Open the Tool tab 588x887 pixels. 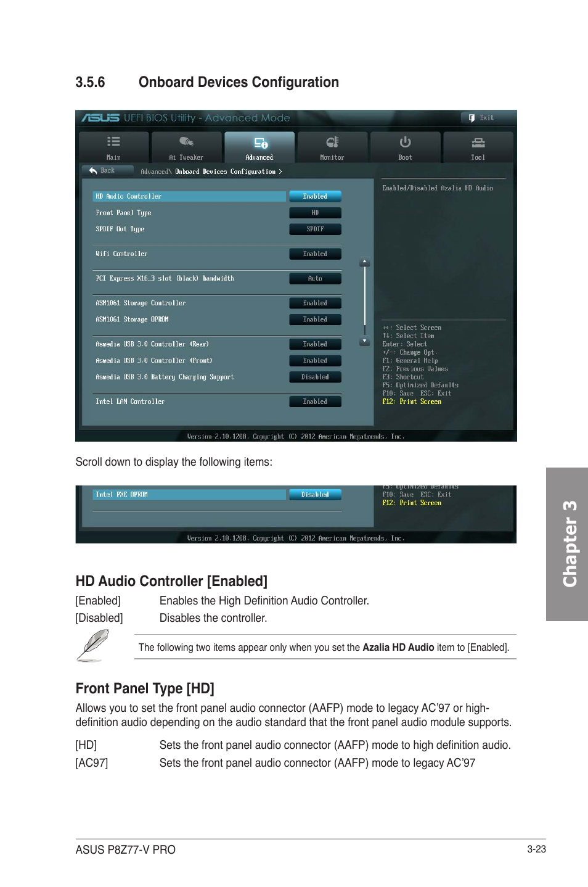pyautogui.click(x=478, y=147)
